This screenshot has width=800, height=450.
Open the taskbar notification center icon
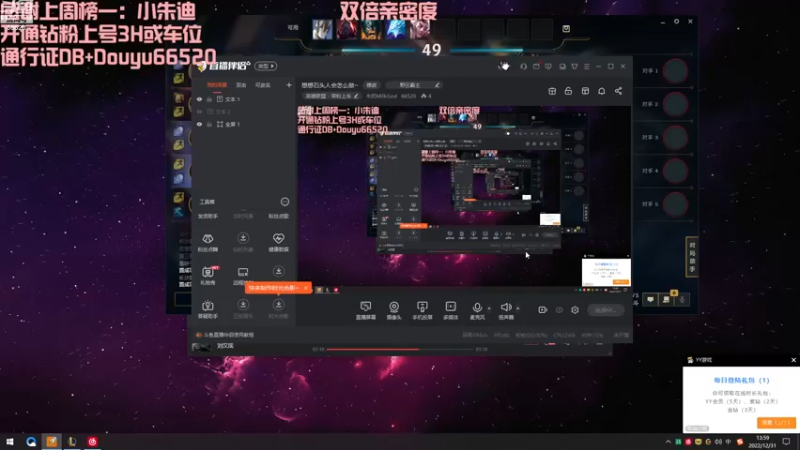[786, 442]
